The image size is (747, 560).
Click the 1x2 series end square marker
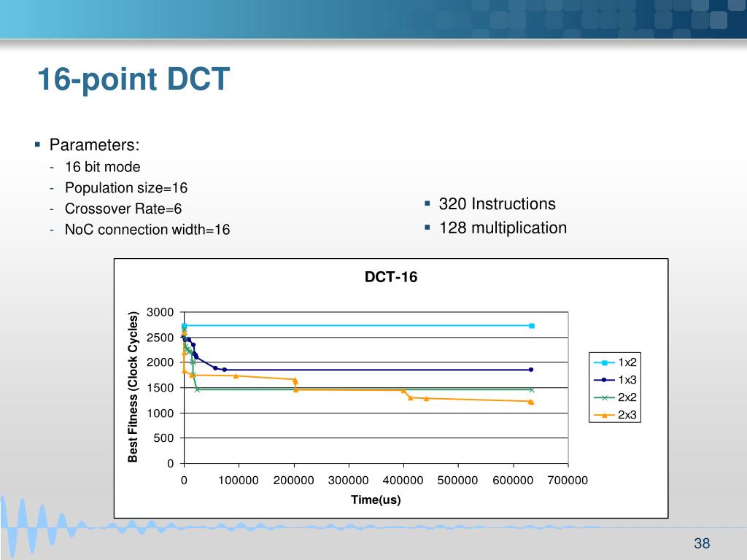tap(532, 326)
